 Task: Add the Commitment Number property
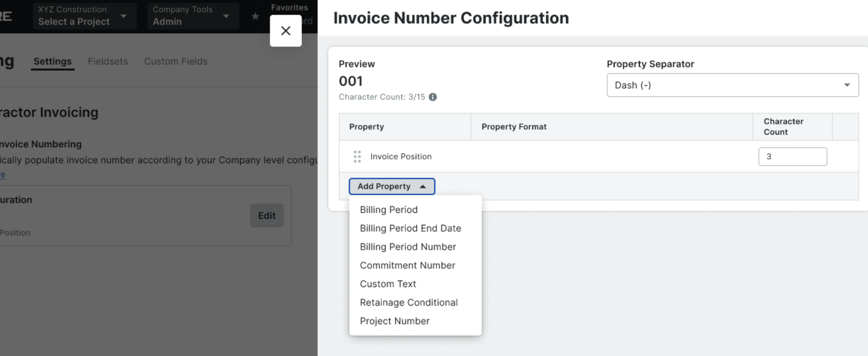[x=407, y=265]
